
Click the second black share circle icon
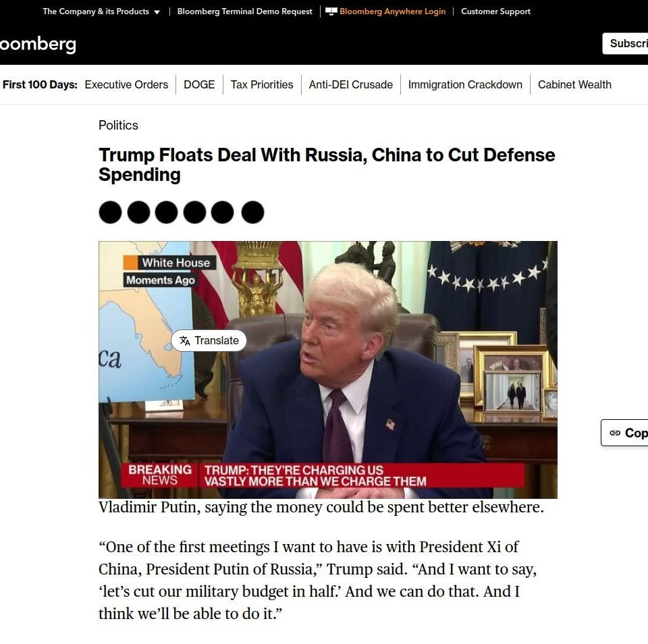tap(138, 213)
